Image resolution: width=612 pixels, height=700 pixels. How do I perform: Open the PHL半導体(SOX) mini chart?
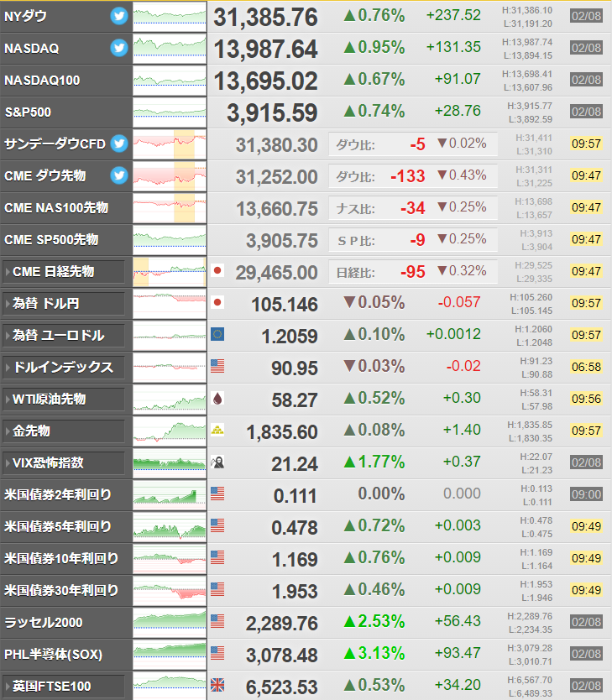170,655
